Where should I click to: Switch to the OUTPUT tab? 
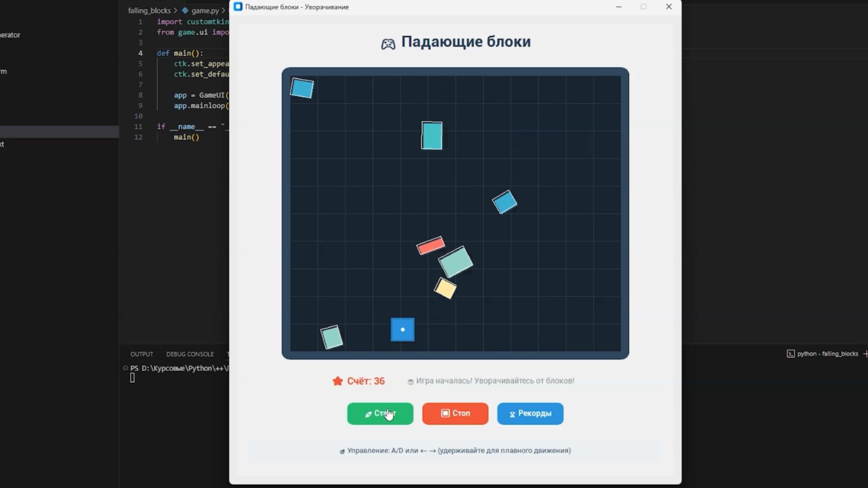point(142,354)
